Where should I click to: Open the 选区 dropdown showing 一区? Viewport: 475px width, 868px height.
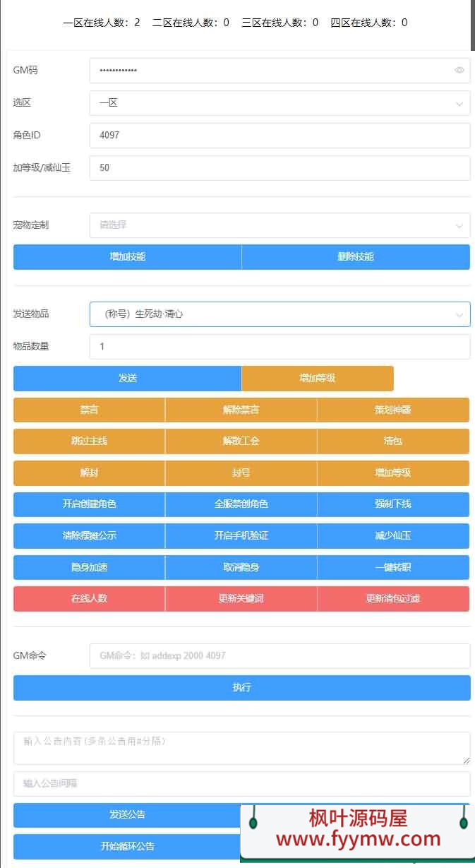(x=279, y=103)
